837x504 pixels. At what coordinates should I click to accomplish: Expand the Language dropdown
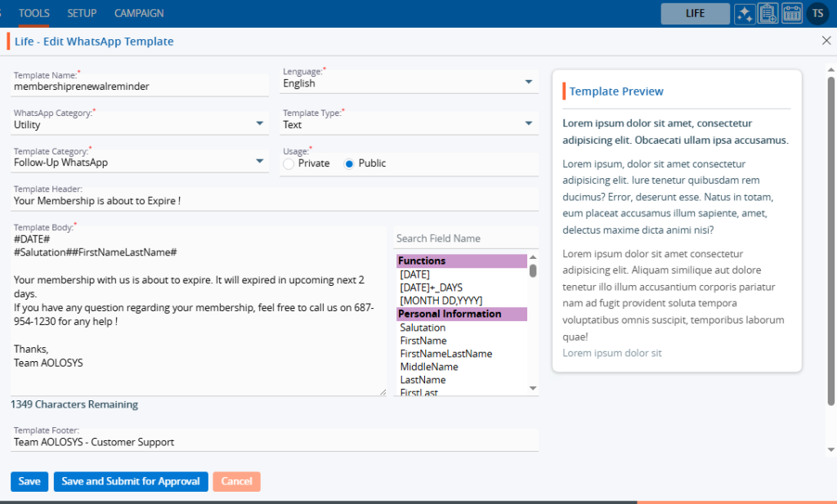528,82
